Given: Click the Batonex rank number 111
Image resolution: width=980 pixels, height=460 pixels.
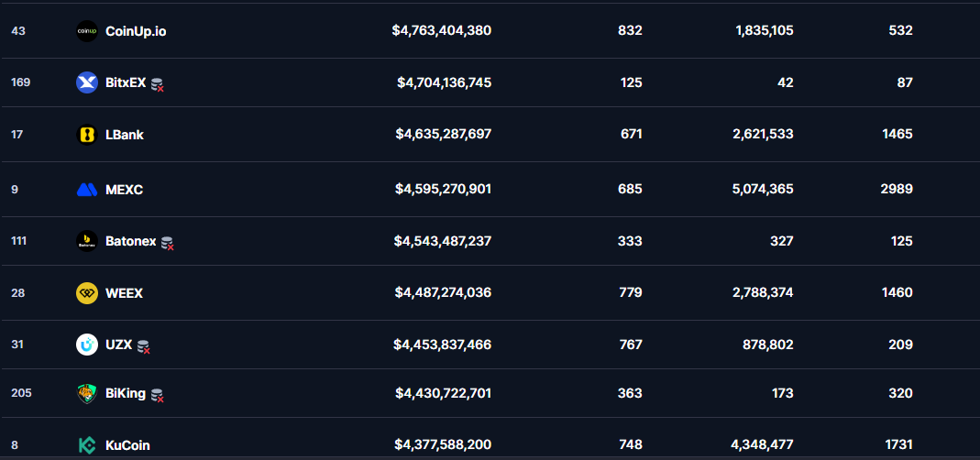Looking at the screenshot, I should tap(20, 241).
